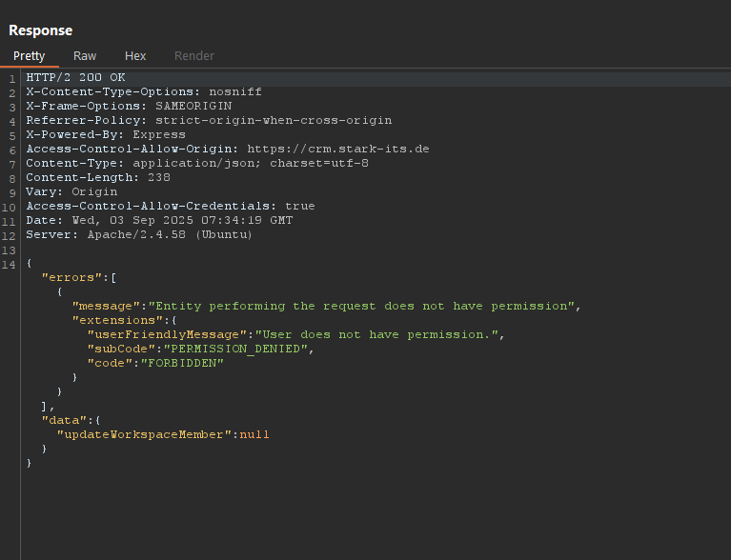Switch to the Raw tab

(x=85, y=56)
